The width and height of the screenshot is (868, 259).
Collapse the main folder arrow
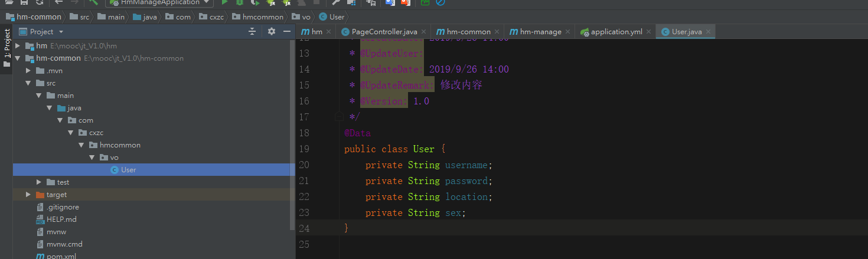[x=38, y=96]
